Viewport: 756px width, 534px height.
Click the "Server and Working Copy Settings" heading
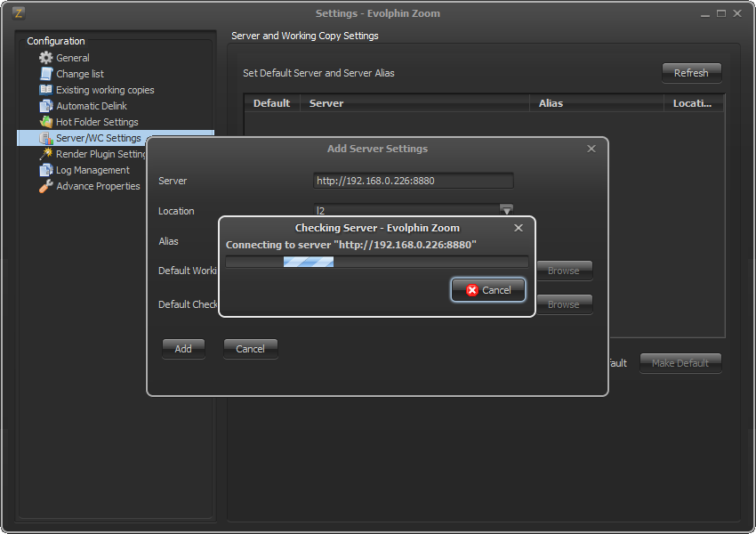coord(305,36)
